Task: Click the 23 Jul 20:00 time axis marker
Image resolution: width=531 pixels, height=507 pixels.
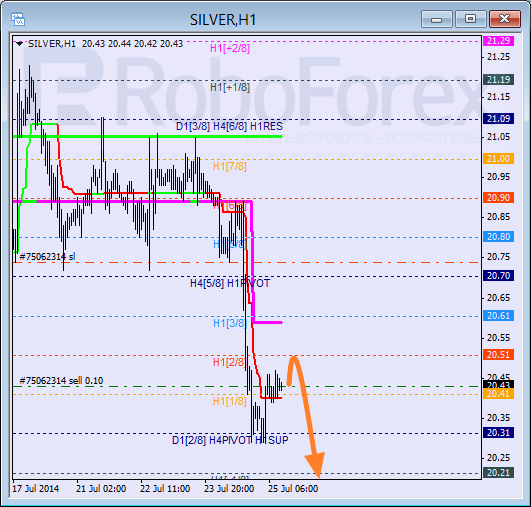Action: click(x=229, y=489)
